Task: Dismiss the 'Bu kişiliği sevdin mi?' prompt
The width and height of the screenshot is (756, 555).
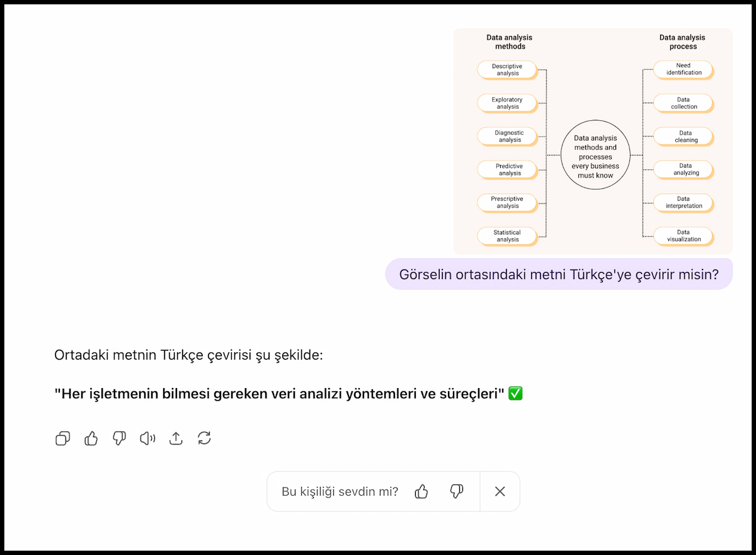Action: coord(500,491)
